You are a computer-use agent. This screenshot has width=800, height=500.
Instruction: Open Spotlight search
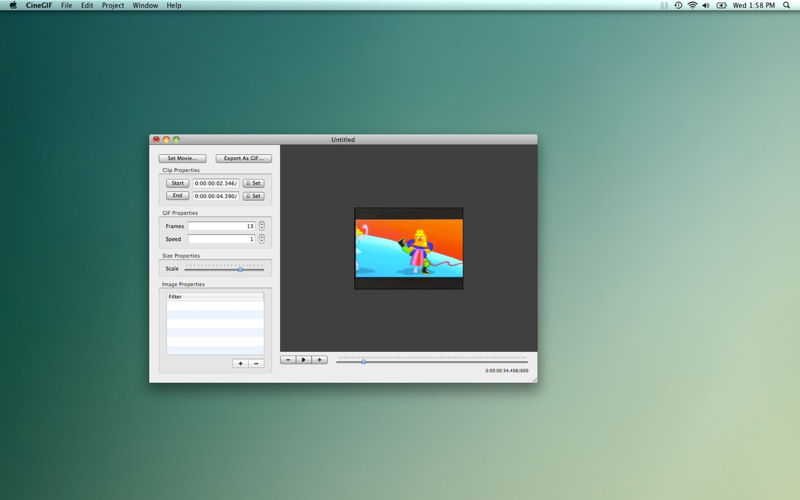click(786, 5)
